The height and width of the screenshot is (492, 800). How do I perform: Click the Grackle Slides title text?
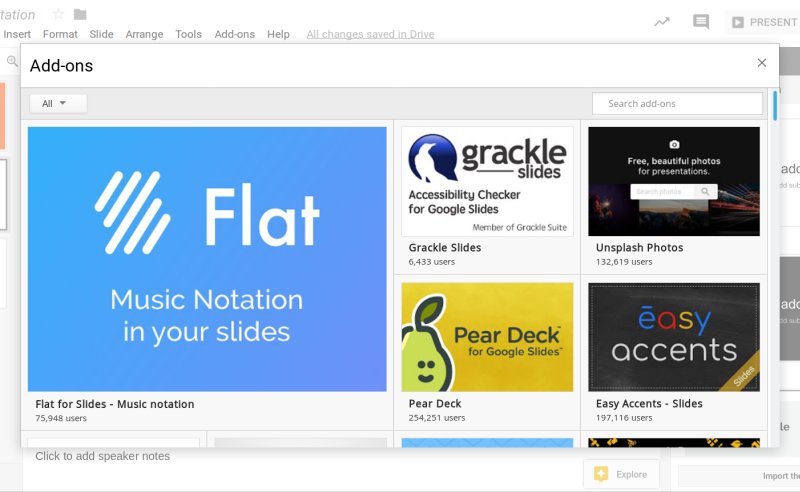pos(445,248)
